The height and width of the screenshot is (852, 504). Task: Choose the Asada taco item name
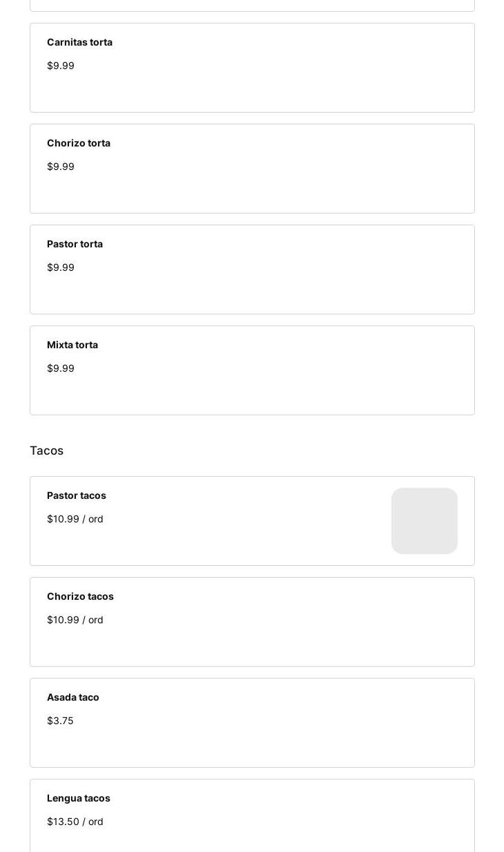73,697
